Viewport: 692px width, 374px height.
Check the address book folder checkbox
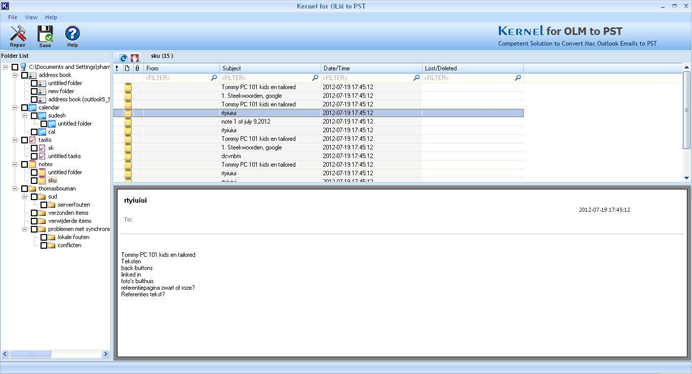coord(25,75)
